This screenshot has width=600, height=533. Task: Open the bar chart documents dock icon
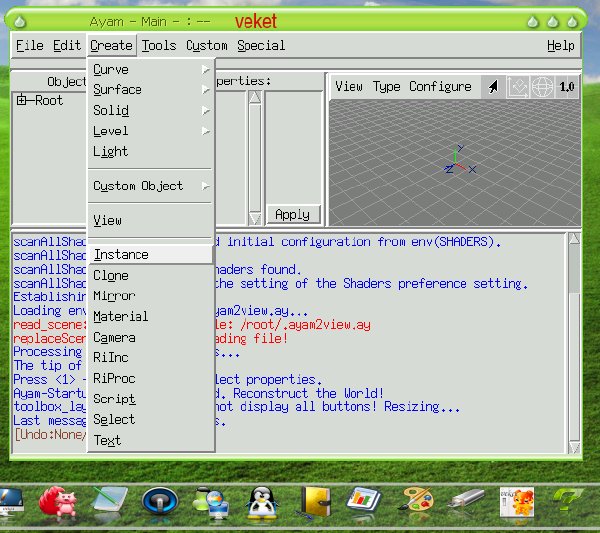click(x=364, y=500)
